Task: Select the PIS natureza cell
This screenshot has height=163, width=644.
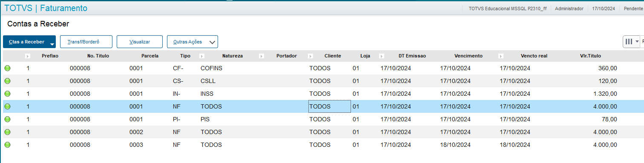Action: [x=205, y=119]
